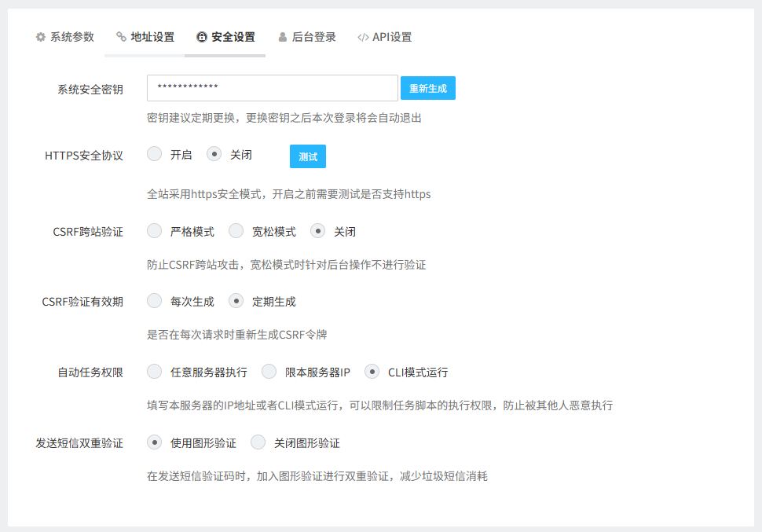Click the 重新生成 button to regenerate key
Screen dimensions: 762x532
(427, 88)
